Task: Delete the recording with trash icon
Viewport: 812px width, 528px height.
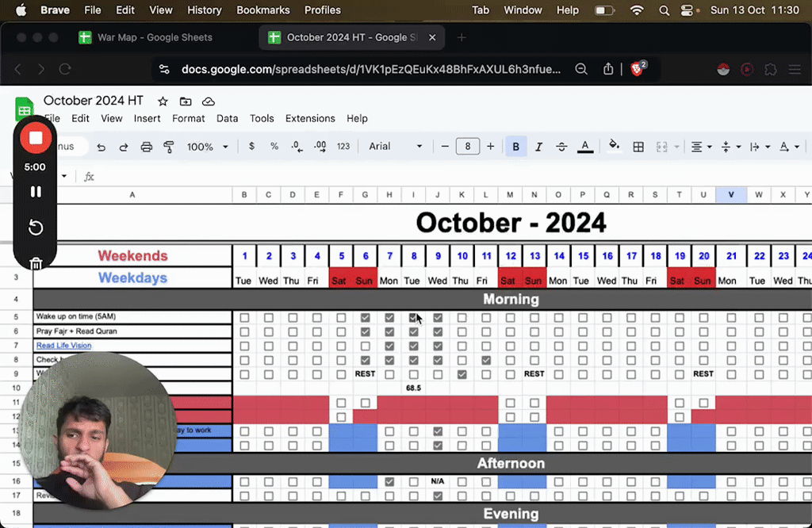Action: point(35,263)
